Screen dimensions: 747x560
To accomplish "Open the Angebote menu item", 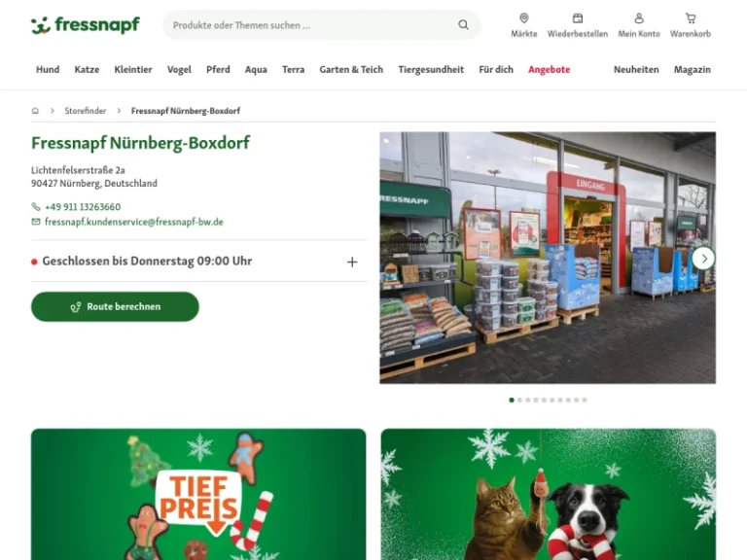I will (549, 70).
